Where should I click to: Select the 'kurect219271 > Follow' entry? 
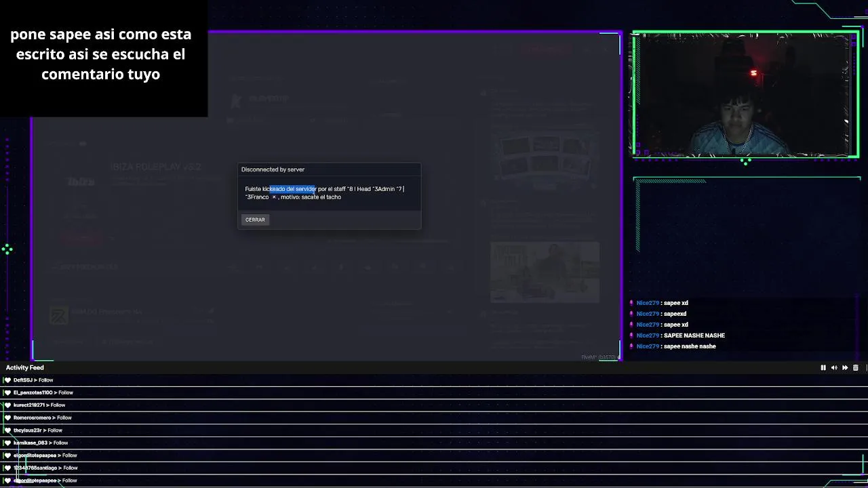tap(39, 405)
